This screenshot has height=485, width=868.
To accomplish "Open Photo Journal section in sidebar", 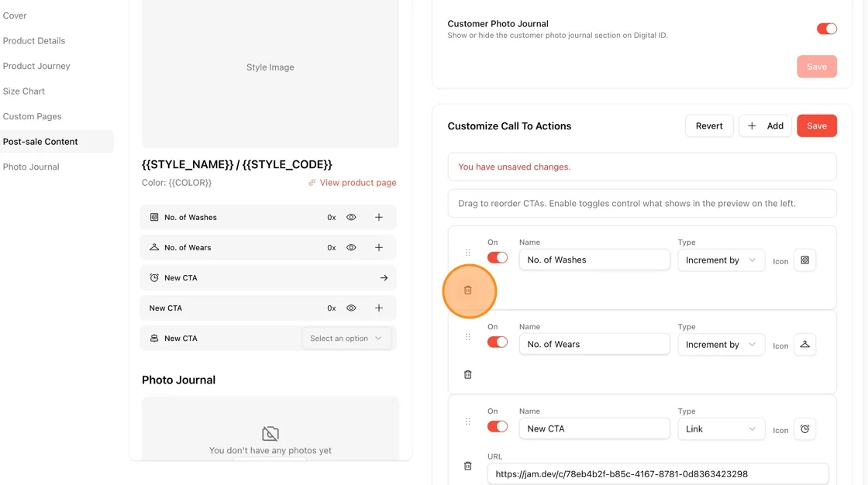I will (x=31, y=167).
